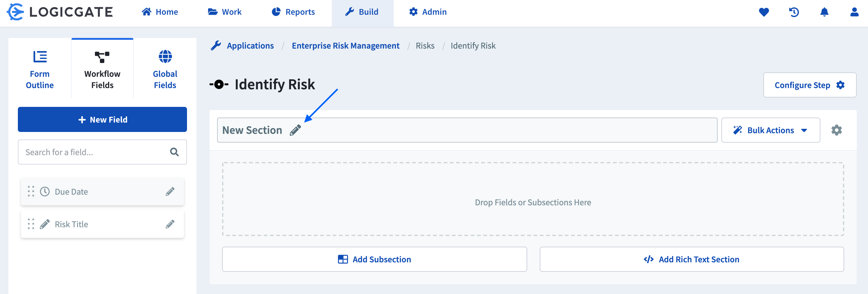
Task: Open the notifications bell
Action: pyautogui.click(x=824, y=12)
